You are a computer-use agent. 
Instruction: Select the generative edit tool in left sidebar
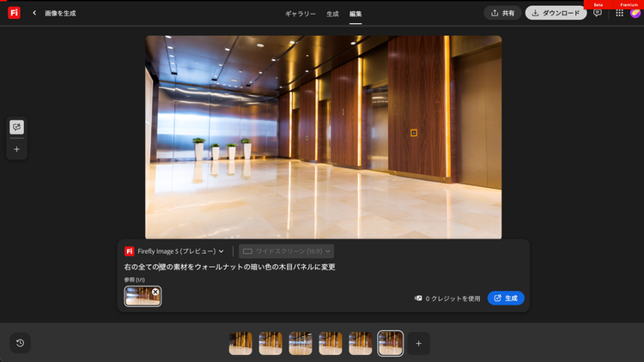pyautogui.click(x=17, y=127)
